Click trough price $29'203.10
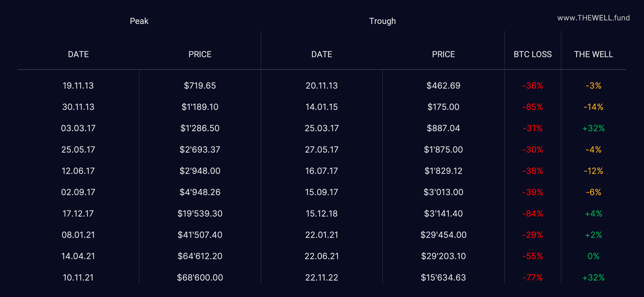The height and width of the screenshot is (297, 644). (x=443, y=256)
